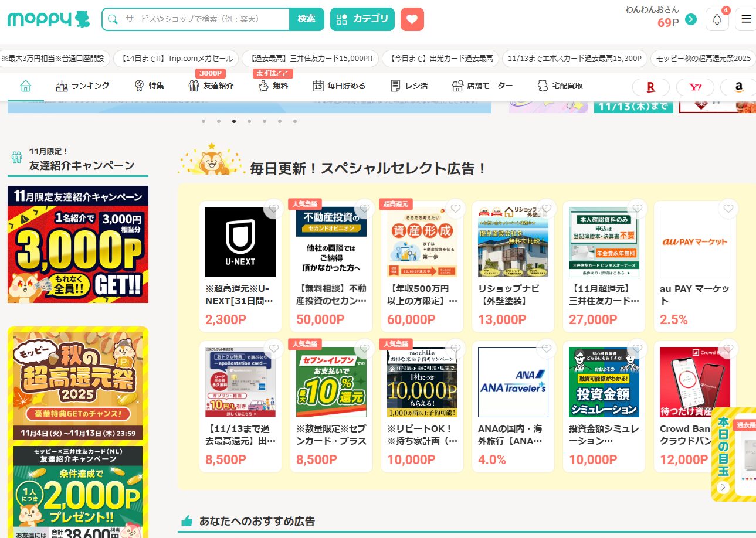
Task: Open the Yahoo! shortcut icon
Action: click(x=695, y=87)
